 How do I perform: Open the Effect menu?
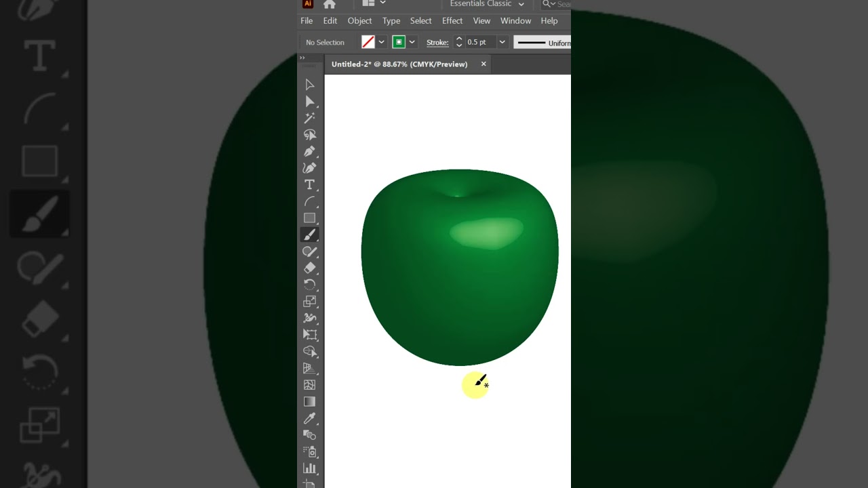[452, 21]
